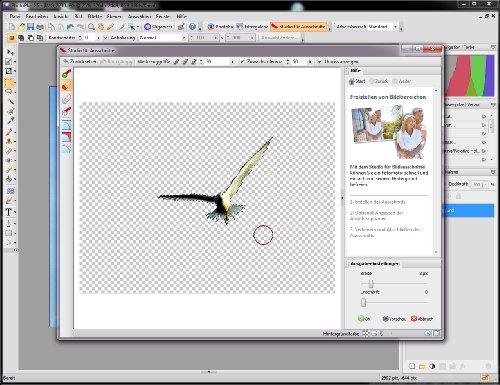Toggle the Umriss anzeigen checkbox
Image resolution: width=500 pixels, height=385 pixels.
(x=320, y=62)
